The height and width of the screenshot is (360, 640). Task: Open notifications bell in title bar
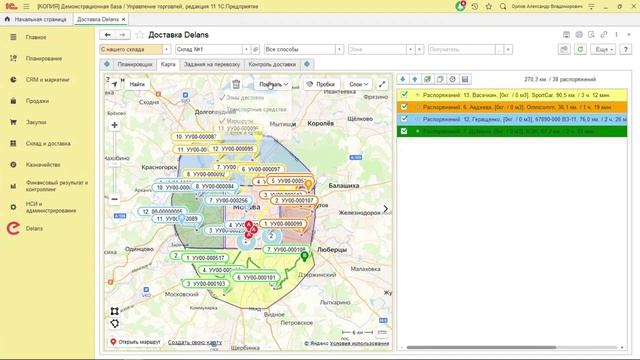coord(460,6)
